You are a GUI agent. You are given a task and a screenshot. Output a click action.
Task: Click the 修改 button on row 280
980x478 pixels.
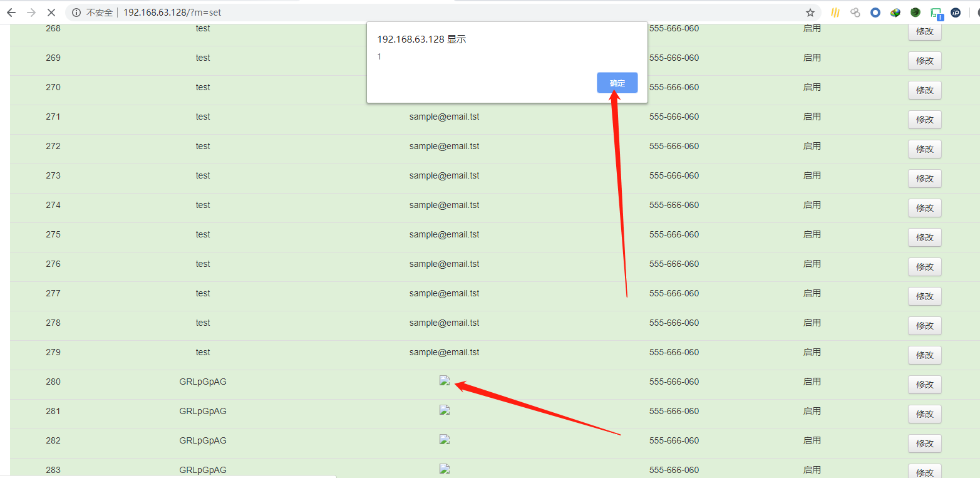pyautogui.click(x=924, y=384)
